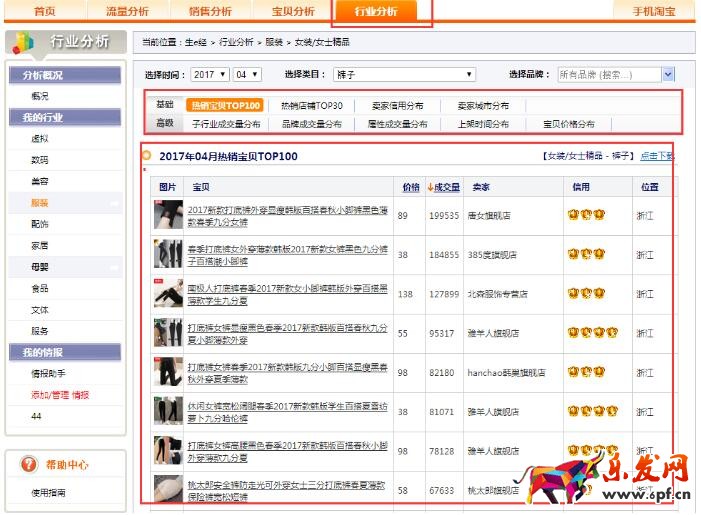Click the sort arrow on 成交量 column

pos(431,187)
